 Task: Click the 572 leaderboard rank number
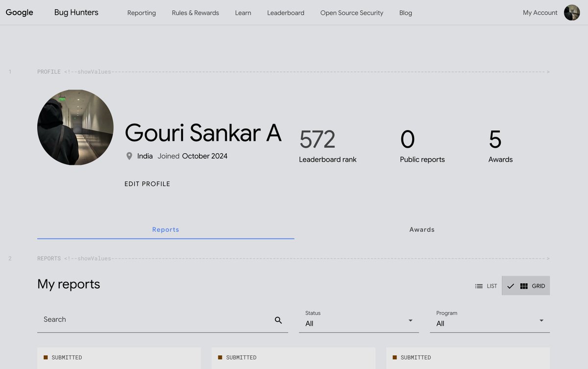click(x=318, y=139)
